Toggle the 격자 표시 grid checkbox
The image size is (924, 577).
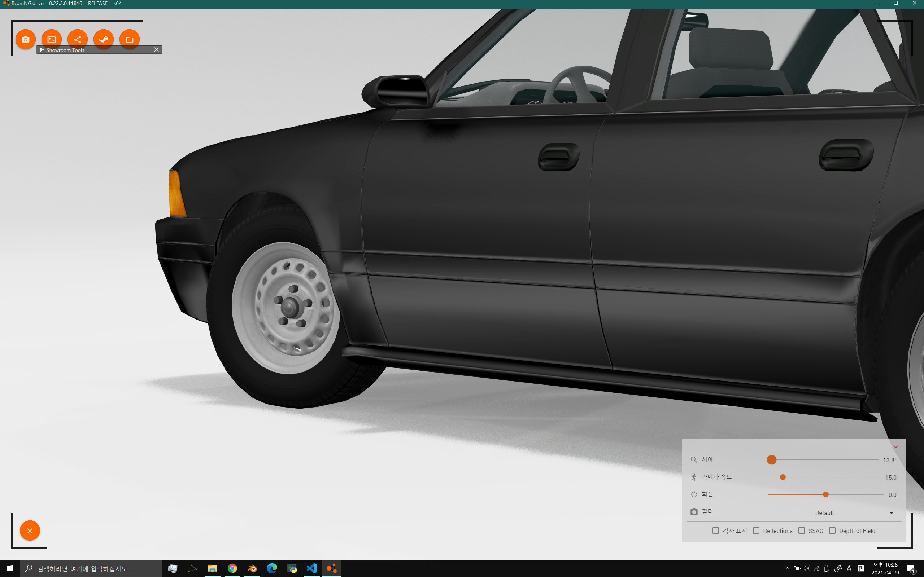(x=716, y=531)
